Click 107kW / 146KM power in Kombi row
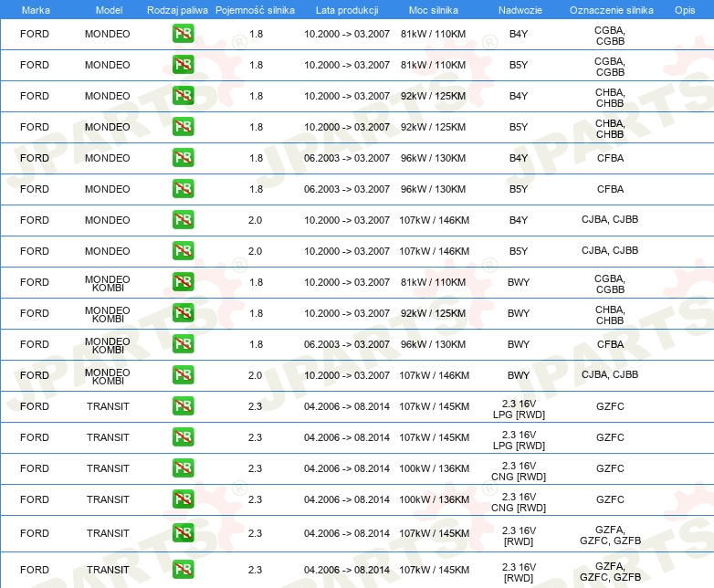 434,375
